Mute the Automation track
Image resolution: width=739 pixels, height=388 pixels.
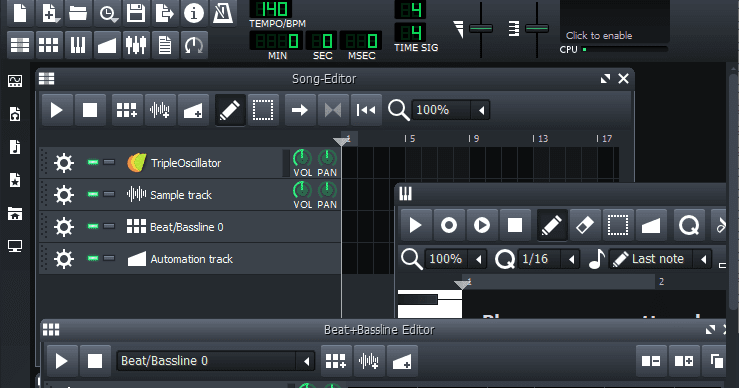tap(93, 259)
